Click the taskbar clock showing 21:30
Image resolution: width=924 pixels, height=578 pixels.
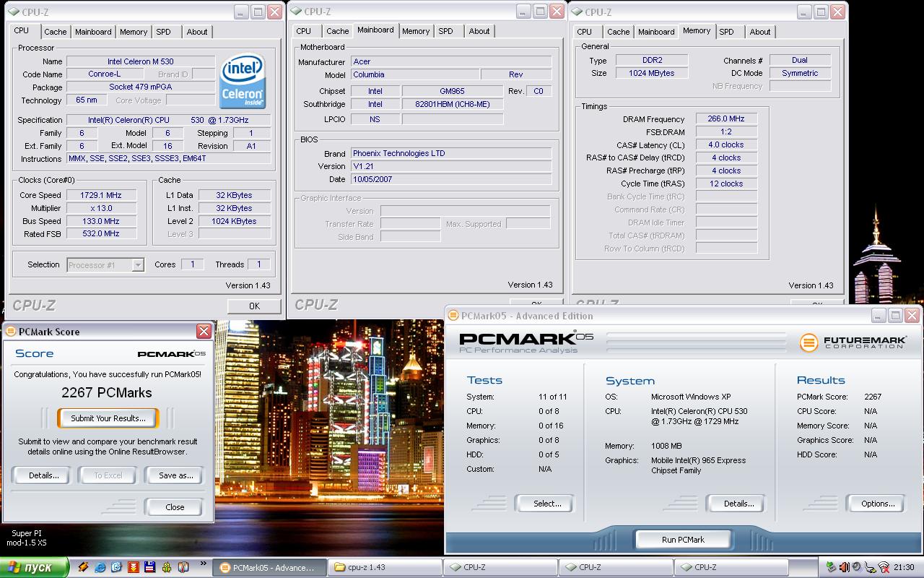[x=903, y=567]
